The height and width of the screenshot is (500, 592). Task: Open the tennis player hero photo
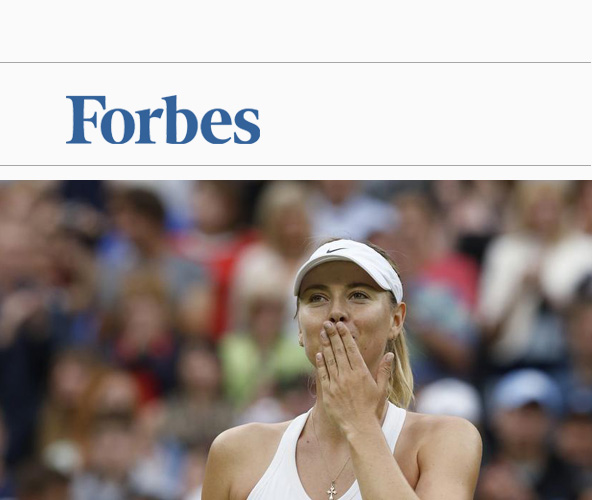point(296,340)
